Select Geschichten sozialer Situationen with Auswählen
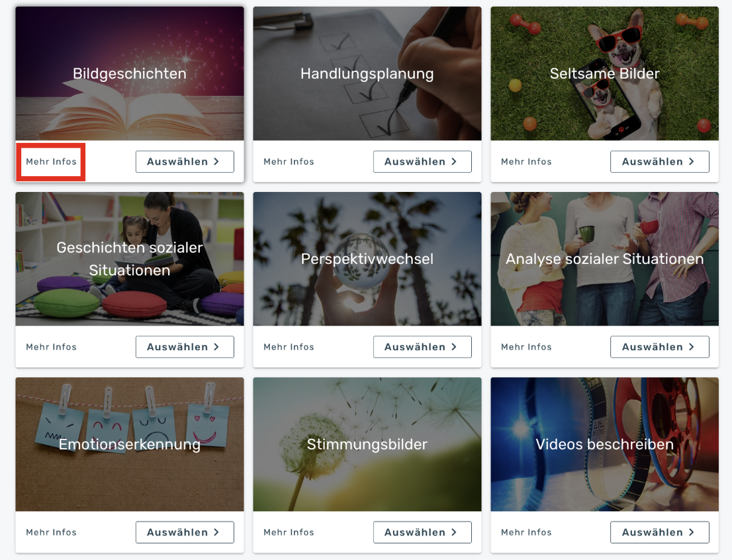This screenshot has height=560, width=732. [185, 347]
